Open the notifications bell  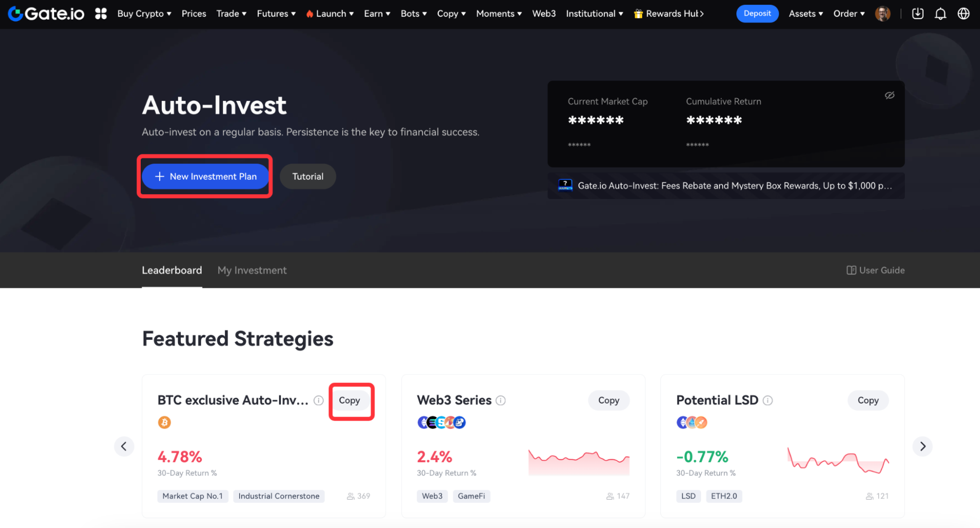click(940, 14)
